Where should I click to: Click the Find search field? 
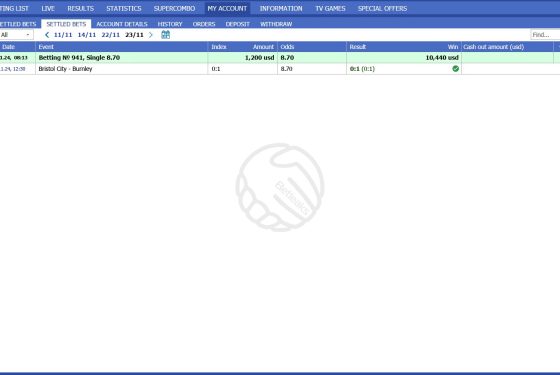[x=545, y=35]
